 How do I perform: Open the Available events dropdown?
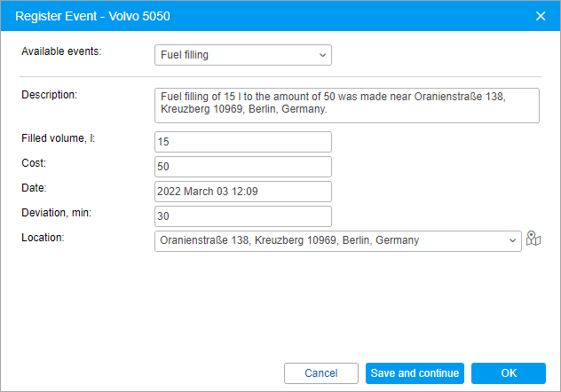[x=242, y=55]
